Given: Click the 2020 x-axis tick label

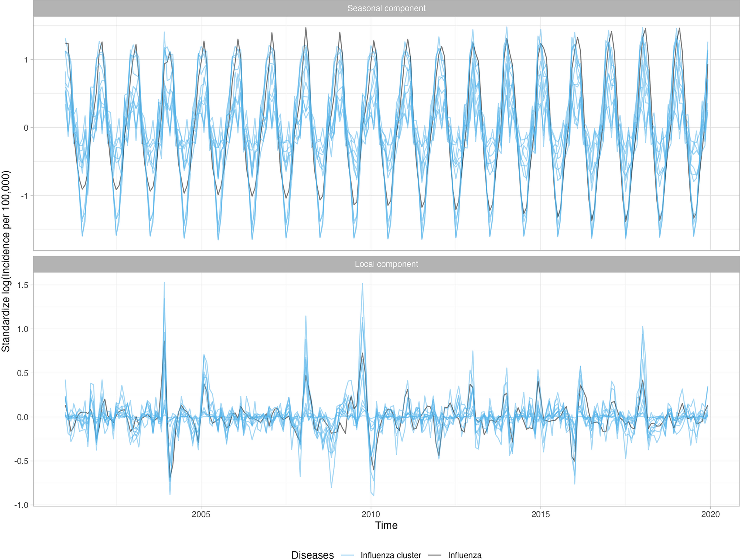Looking at the screenshot, I should (710, 514).
